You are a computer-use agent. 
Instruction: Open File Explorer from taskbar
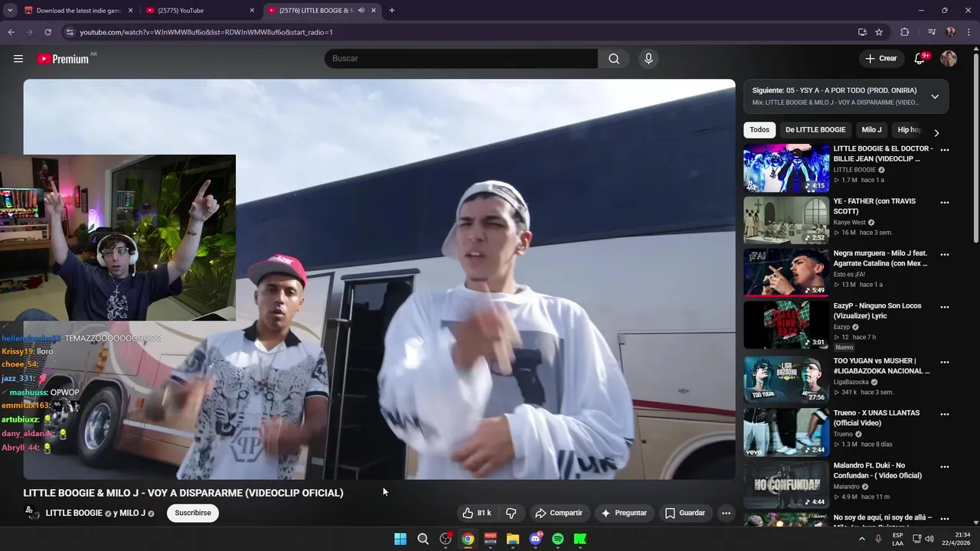(513, 539)
